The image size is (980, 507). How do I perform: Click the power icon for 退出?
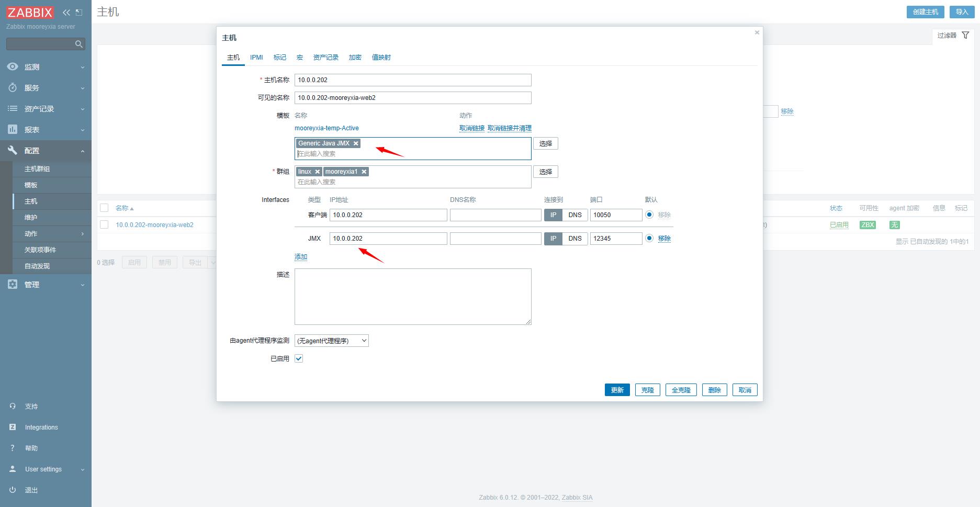(13, 490)
